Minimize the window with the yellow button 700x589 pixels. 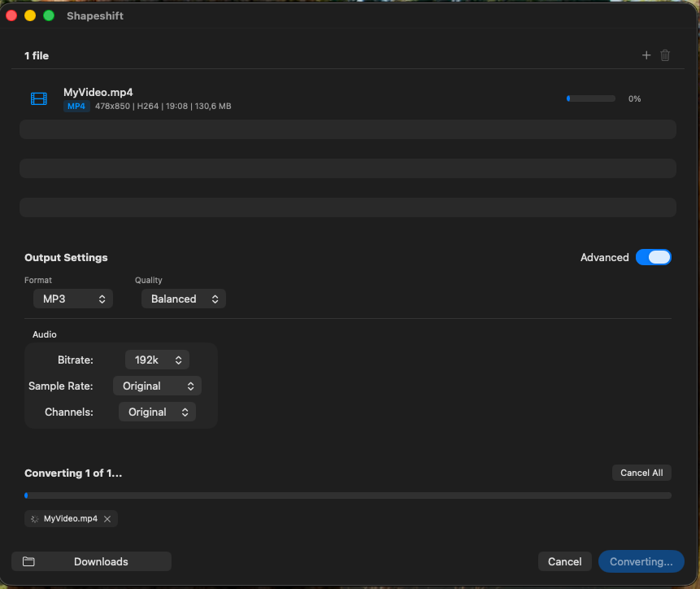point(30,15)
